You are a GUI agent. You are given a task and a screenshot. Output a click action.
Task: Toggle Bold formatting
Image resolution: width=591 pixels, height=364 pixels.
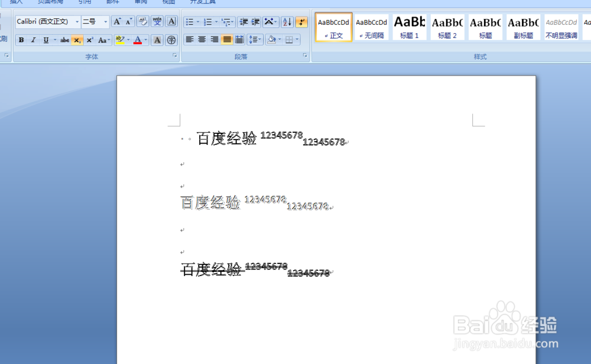coord(21,40)
